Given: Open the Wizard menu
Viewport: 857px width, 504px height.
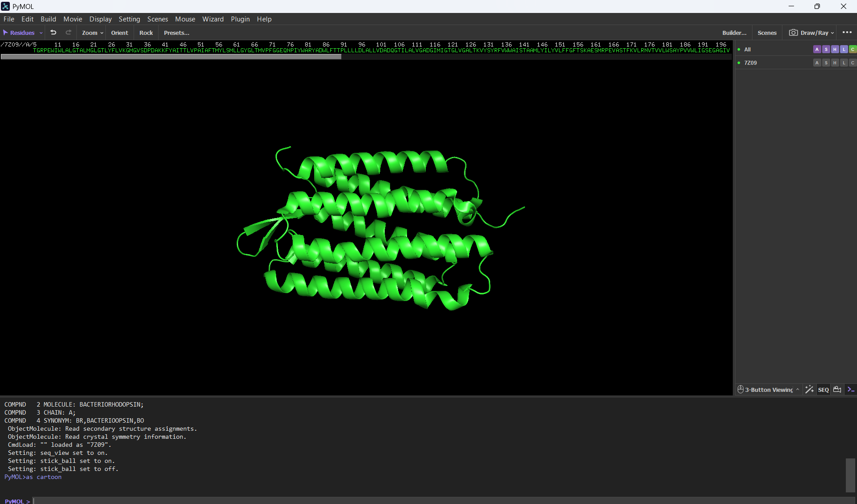Looking at the screenshot, I should [x=213, y=19].
